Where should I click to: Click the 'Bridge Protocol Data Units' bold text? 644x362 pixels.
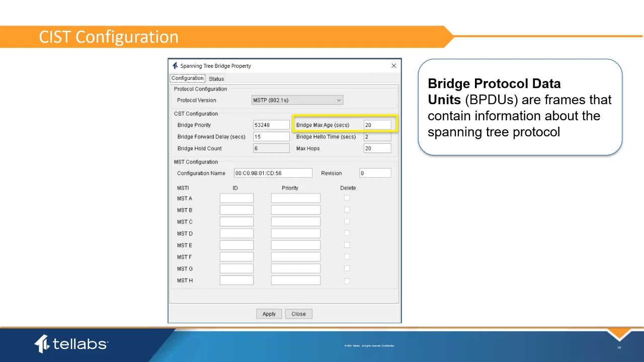click(494, 91)
